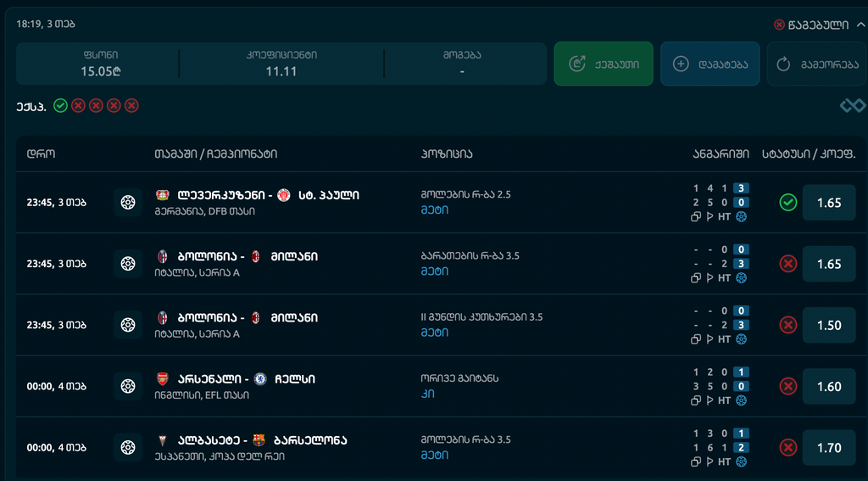This screenshot has width=868, height=481.
Task: Click the blue ball icon in the ალბასეტე row
Action: point(741,461)
